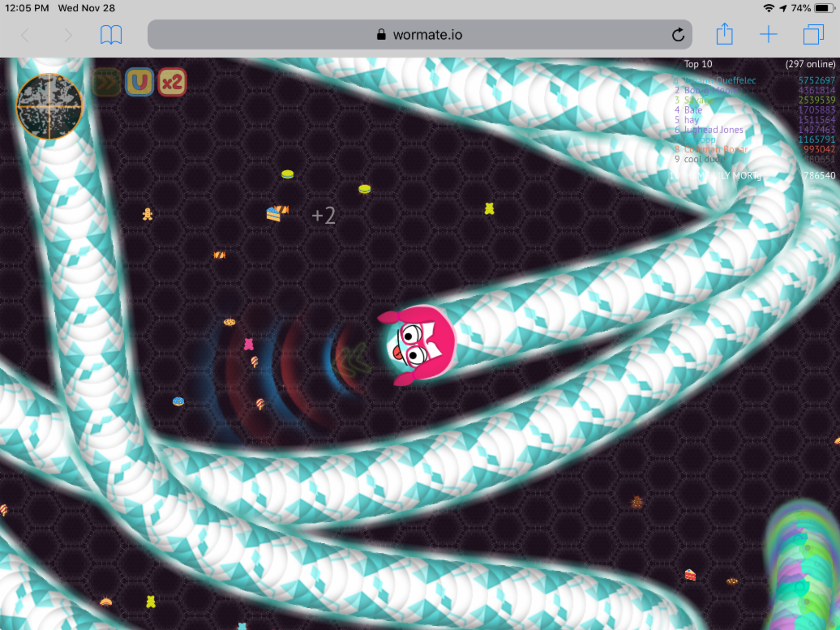Click the pink-hooded worm head
Image resolution: width=840 pixels, height=630 pixels.
click(x=418, y=345)
